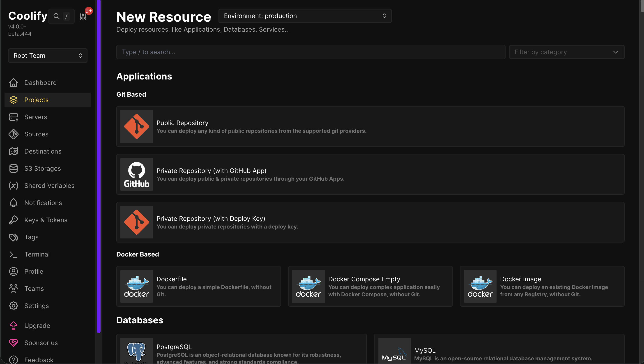The image size is (644, 364).
Task: Select the Public Repository resource card
Action: tap(371, 127)
